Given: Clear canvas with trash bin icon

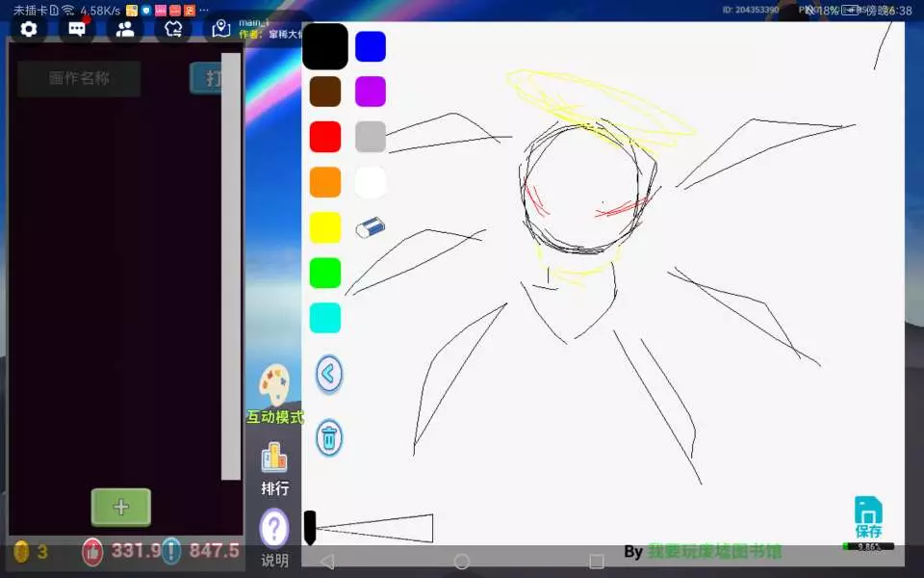Looking at the screenshot, I should 329,437.
